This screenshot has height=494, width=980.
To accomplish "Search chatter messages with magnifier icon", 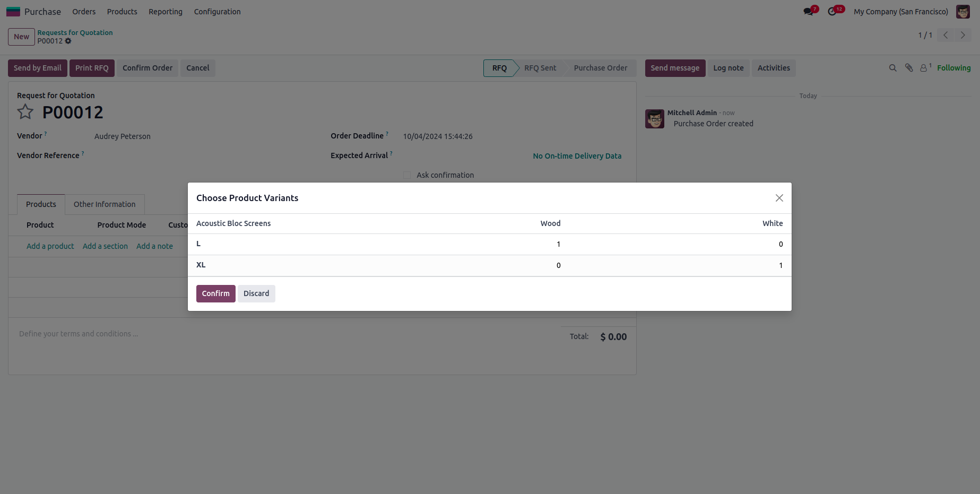I will coord(892,68).
